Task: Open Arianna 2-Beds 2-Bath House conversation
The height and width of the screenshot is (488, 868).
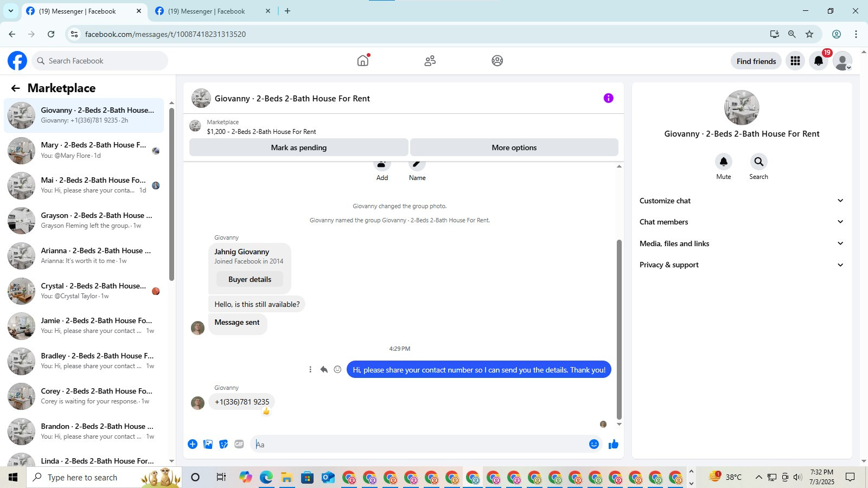Action: point(84,256)
